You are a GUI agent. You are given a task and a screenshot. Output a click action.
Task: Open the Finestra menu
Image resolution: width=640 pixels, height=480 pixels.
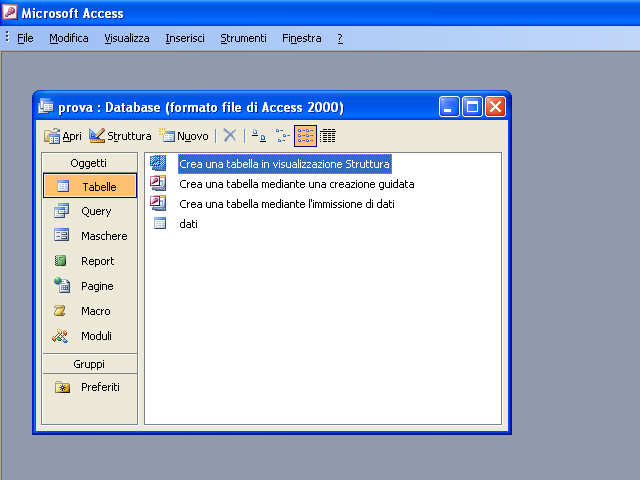(x=302, y=38)
